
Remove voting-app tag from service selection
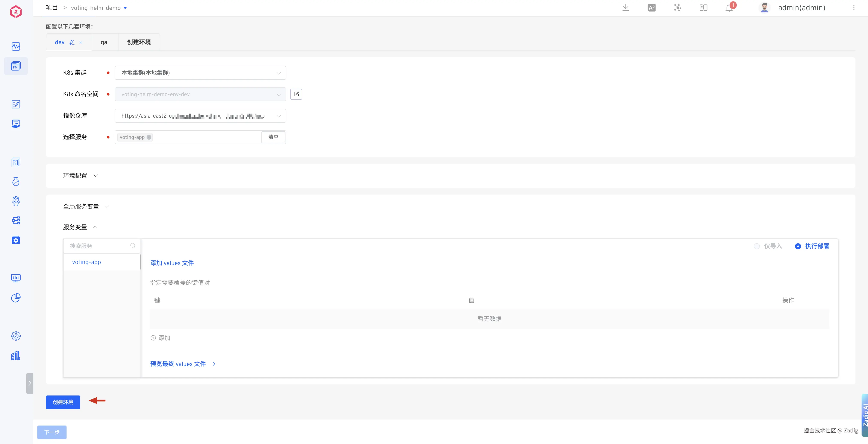[149, 137]
